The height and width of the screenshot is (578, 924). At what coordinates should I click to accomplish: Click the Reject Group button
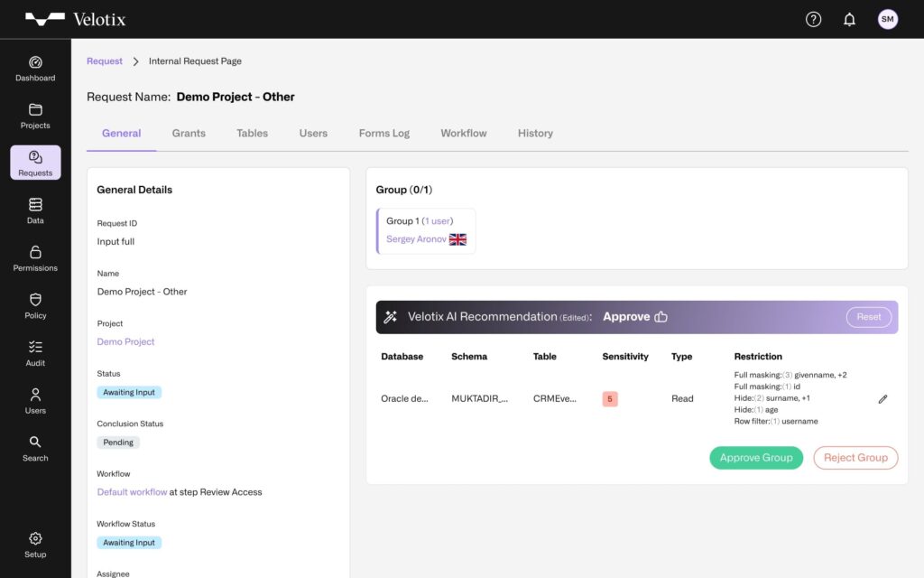[855, 458]
